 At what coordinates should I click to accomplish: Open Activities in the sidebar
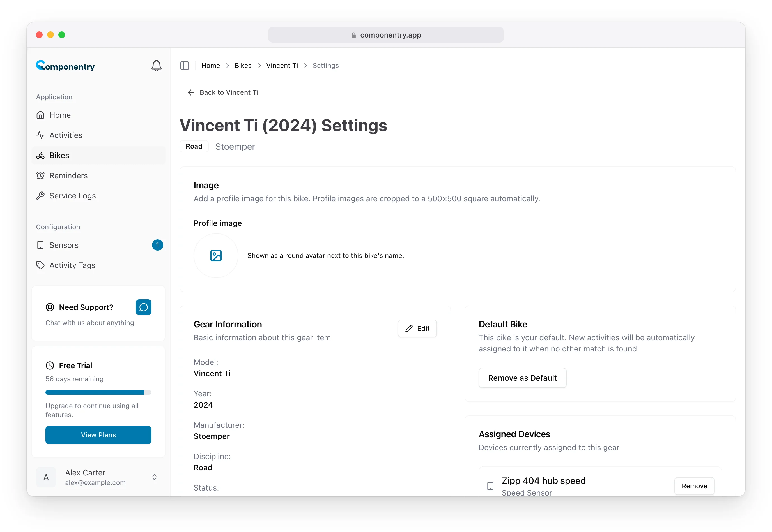(98, 135)
